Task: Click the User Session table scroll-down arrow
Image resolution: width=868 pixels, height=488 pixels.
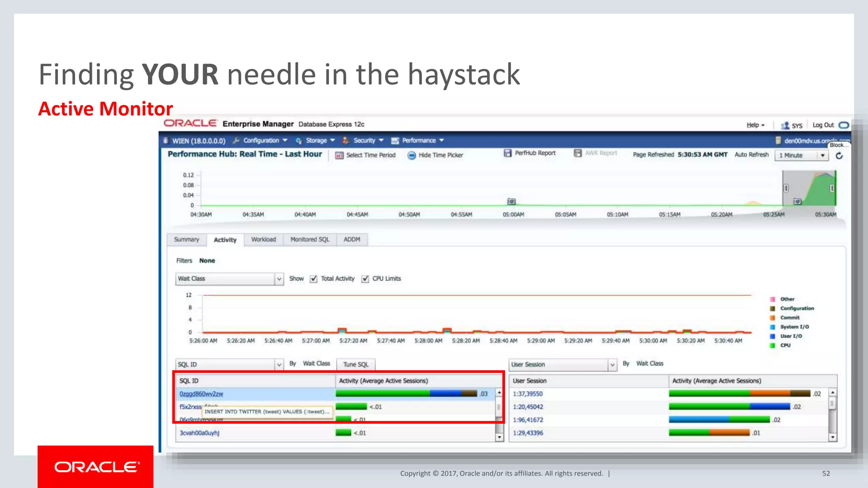Action: tap(832, 437)
